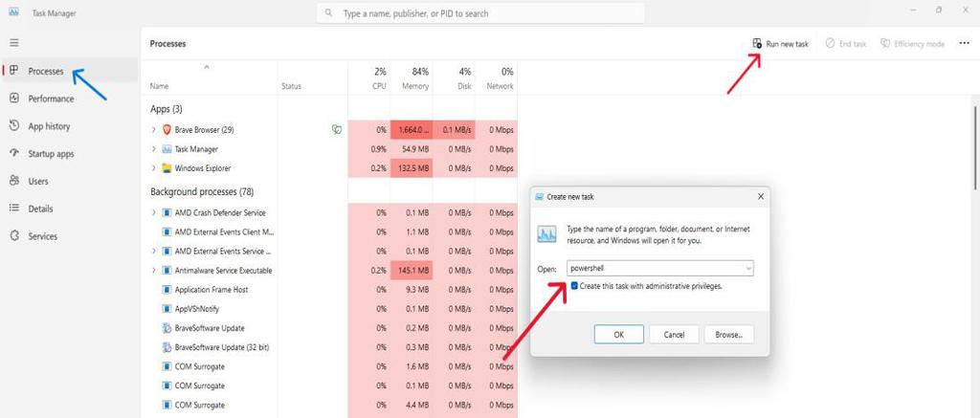Click the Startup apps gauge icon

point(14,153)
